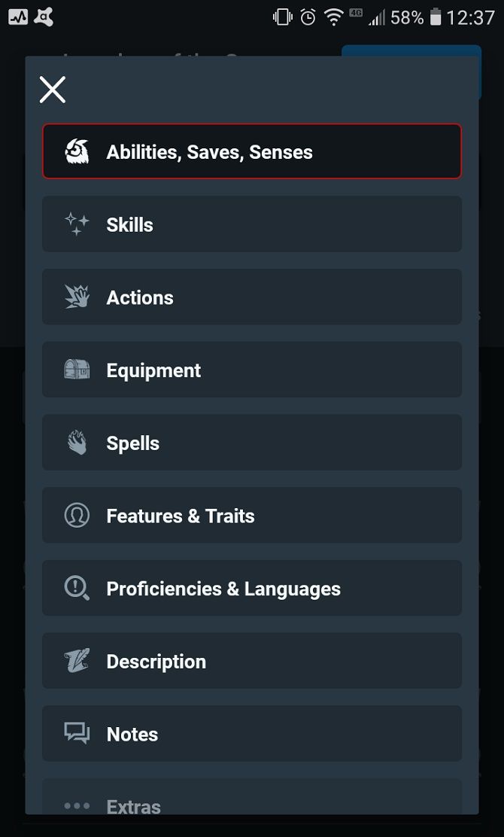Click the flaming hand Spells icon
This screenshot has width=504, height=837.
point(76,443)
